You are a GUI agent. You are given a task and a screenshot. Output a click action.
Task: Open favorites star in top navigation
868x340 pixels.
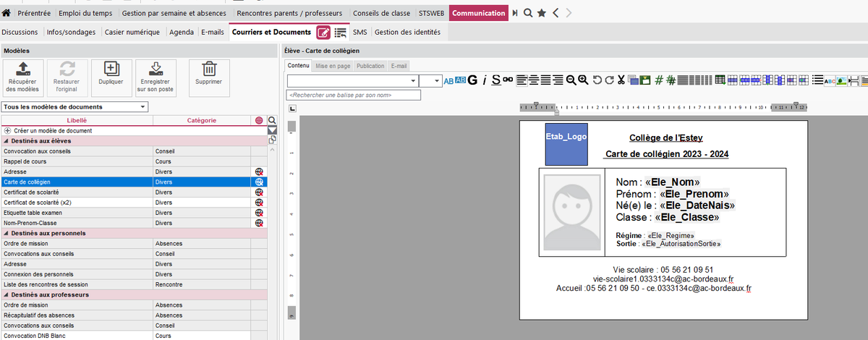tap(541, 13)
